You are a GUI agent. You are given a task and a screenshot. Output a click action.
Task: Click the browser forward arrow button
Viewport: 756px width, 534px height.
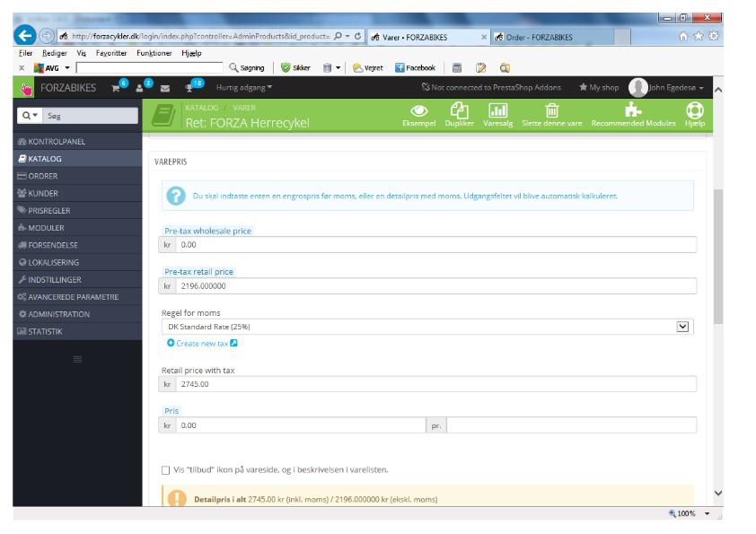47,36
